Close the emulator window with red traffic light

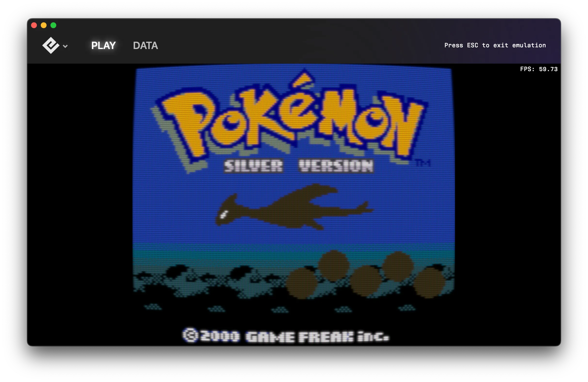tap(34, 25)
